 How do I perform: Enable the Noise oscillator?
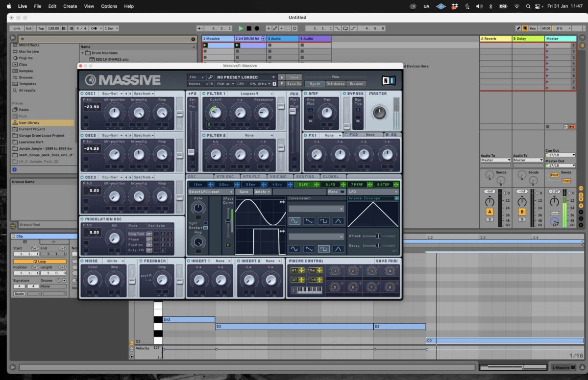(x=82, y=261)
